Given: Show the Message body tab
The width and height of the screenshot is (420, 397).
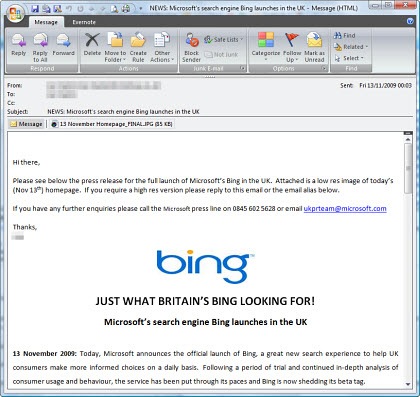Looking at the screenshot, I should (x=26, y=124).
